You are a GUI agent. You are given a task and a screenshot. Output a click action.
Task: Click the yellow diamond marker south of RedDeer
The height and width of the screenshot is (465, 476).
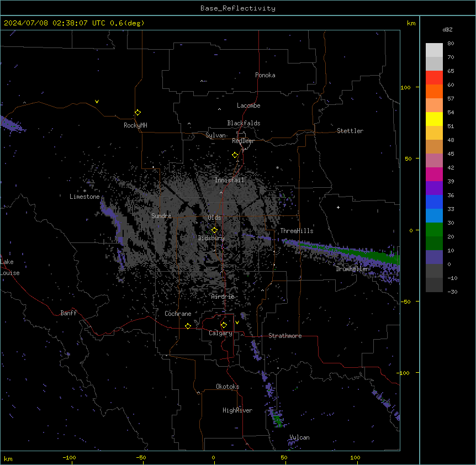[235, 155]
